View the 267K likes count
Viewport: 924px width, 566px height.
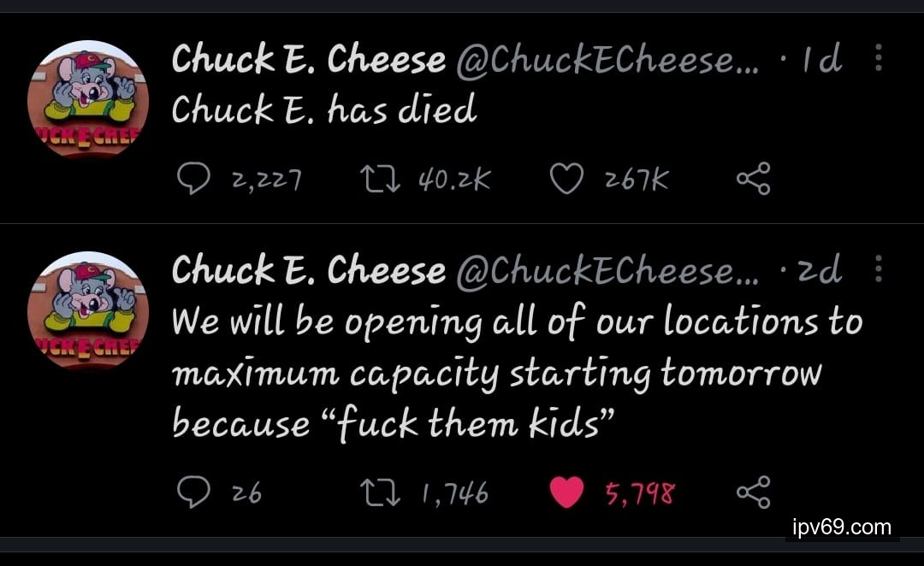pos(636,180)
